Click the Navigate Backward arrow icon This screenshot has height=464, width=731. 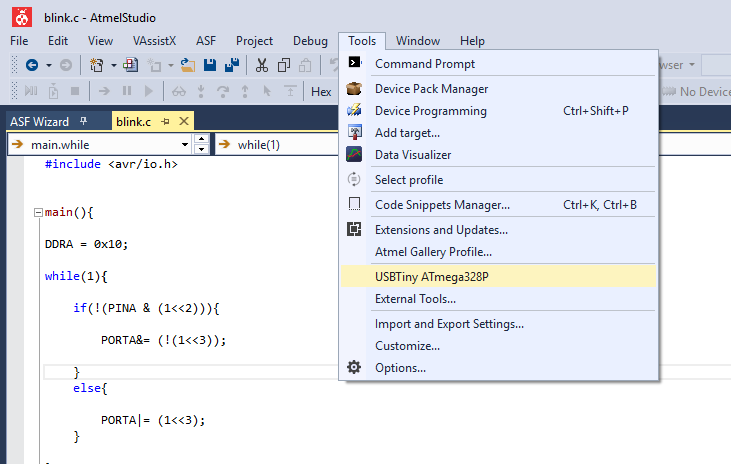click(32, 65)
